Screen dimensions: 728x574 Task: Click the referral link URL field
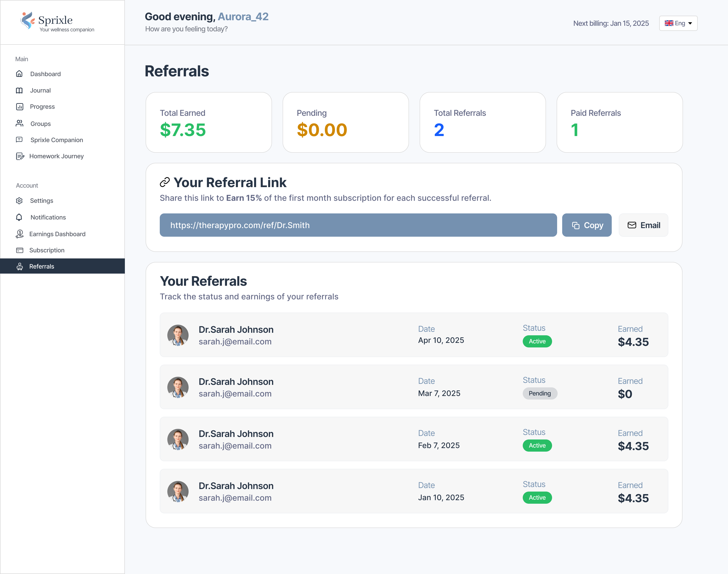(358, 225)
